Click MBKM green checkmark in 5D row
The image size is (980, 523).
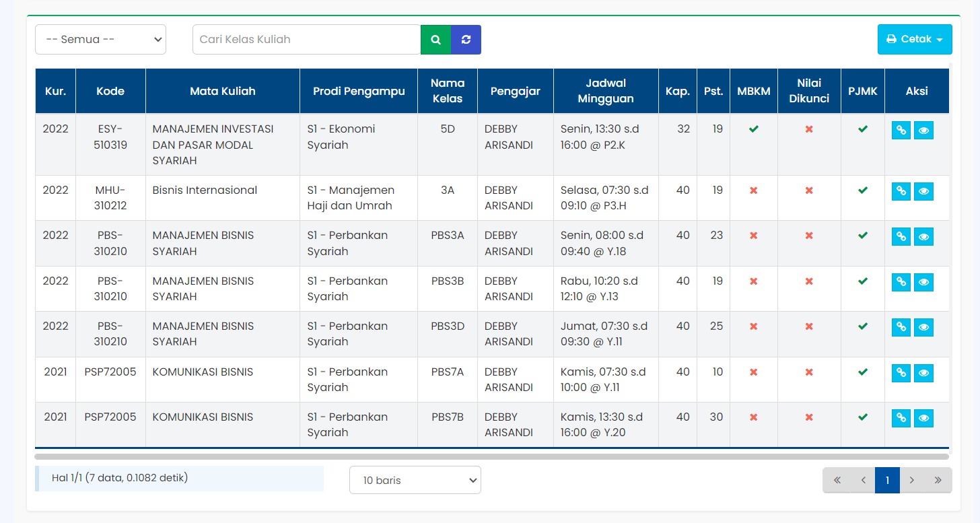753,129
